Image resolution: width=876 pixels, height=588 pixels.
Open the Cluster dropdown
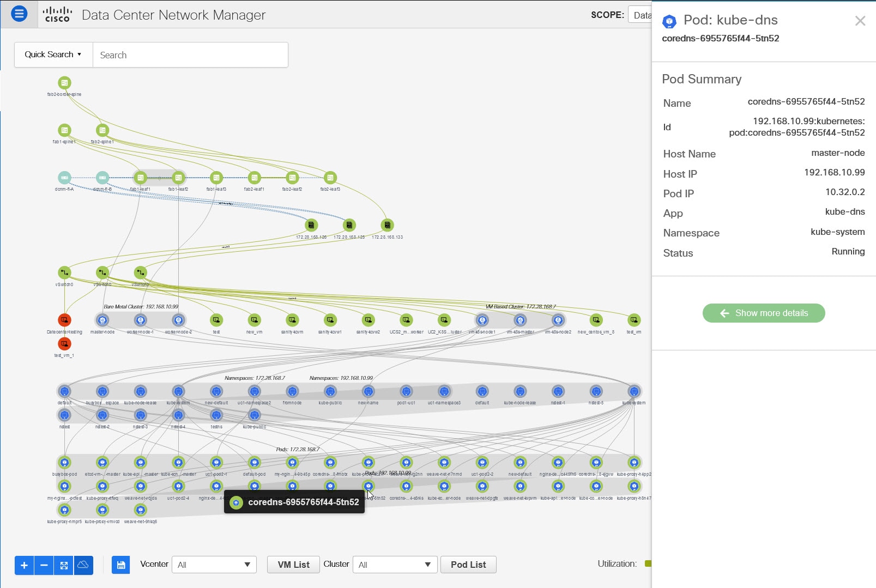click(395, 565)
